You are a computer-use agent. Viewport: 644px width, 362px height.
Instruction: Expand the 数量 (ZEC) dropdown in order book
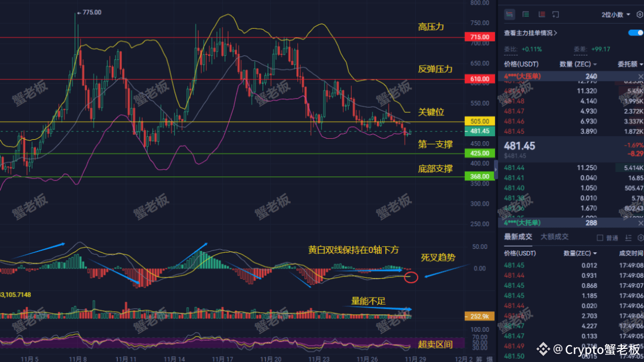click(x=579, y=64)
